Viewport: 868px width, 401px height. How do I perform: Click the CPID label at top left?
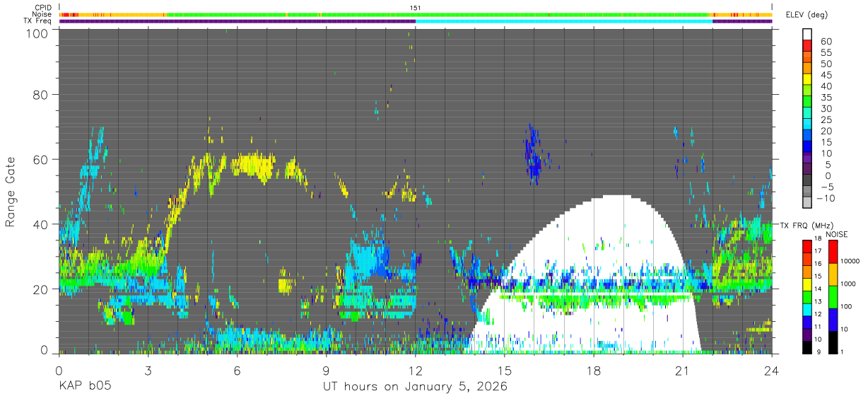pyautogui.click(x=44, y=8)
